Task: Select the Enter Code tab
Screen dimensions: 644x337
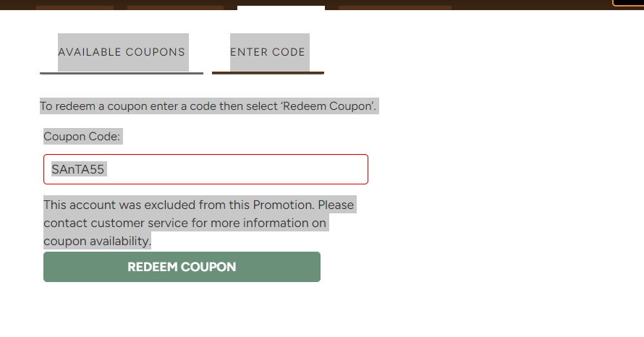Action: 268,52
